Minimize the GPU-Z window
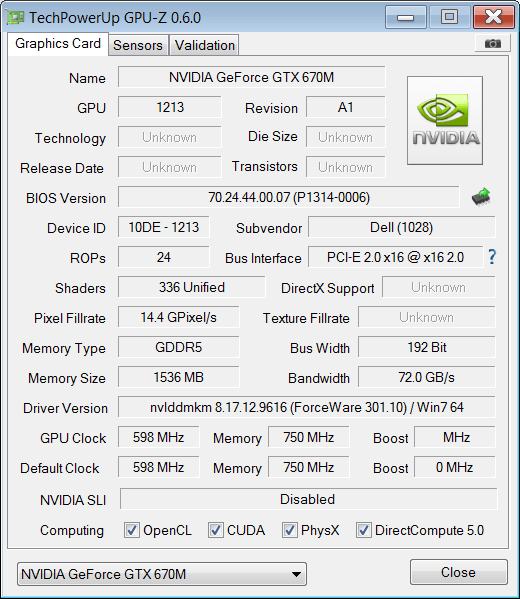Screen dimensions: 520x599 pos(406,17)
